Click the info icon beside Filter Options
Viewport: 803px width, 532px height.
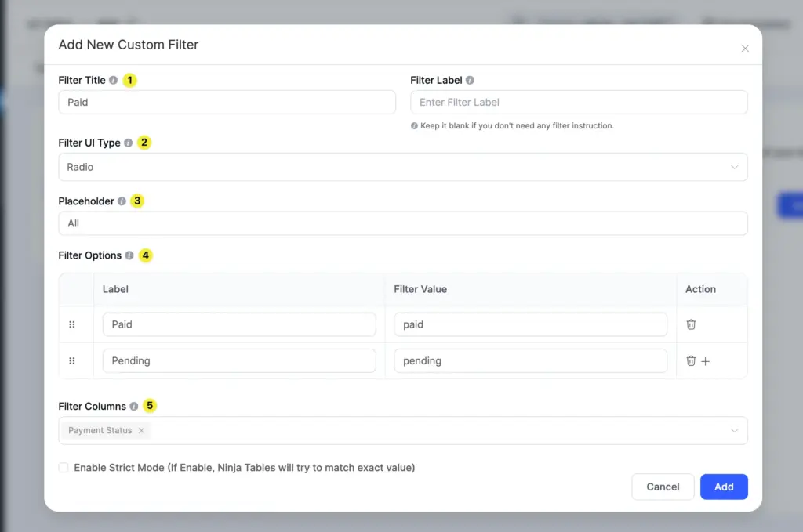pyautogui.click(x=130, y=255)
